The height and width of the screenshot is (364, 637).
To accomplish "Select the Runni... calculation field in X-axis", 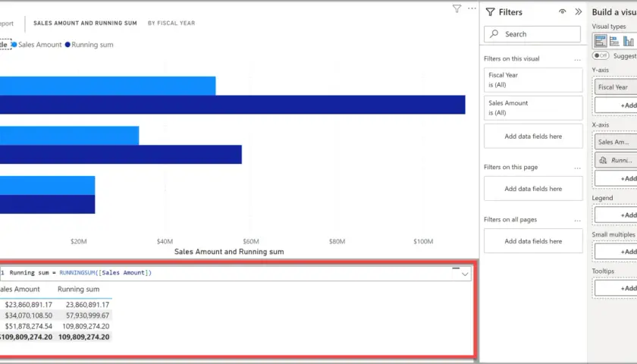I will [616, 160].
